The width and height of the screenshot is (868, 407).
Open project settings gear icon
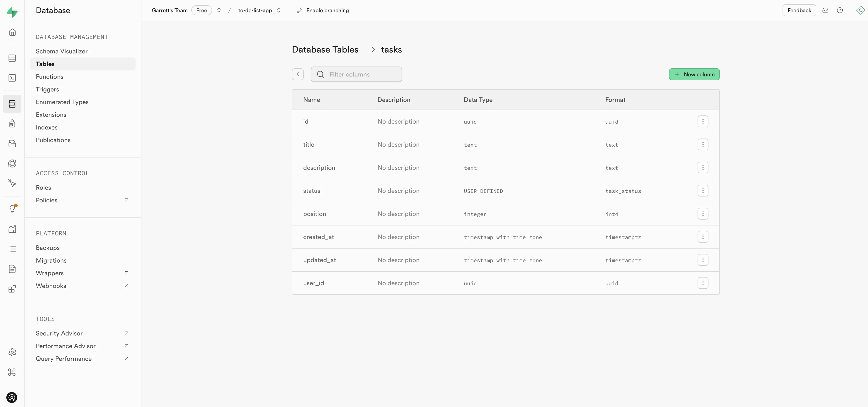pyautogui.click(x=12, y=352)
